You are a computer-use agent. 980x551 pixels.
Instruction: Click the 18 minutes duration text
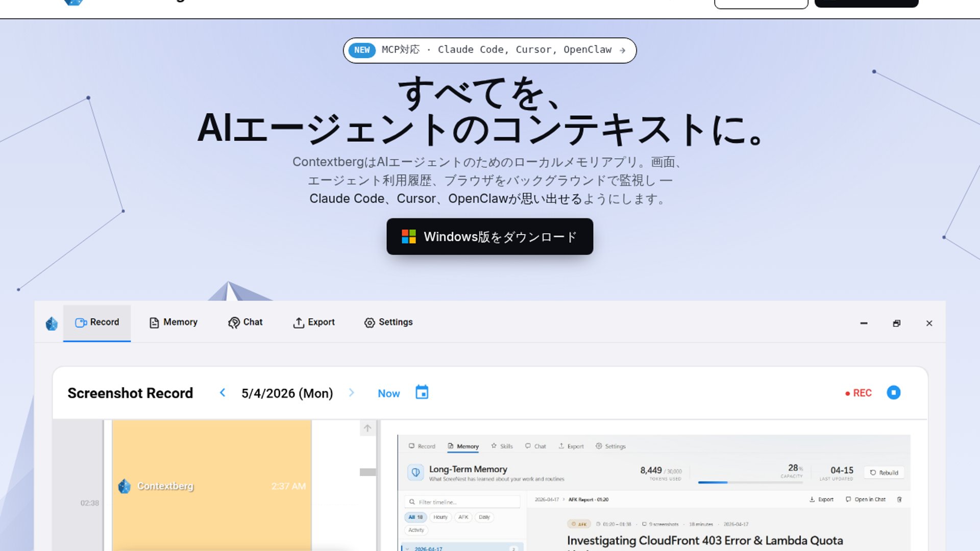pos(701,524)
